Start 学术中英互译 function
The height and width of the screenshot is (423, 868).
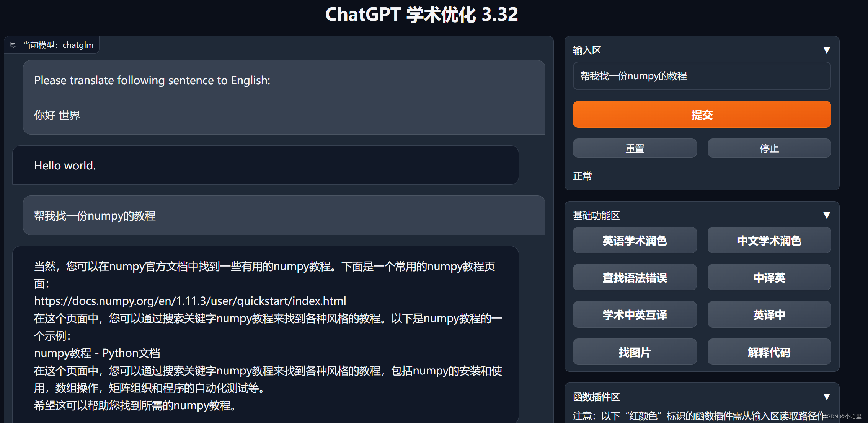[635, 314]
